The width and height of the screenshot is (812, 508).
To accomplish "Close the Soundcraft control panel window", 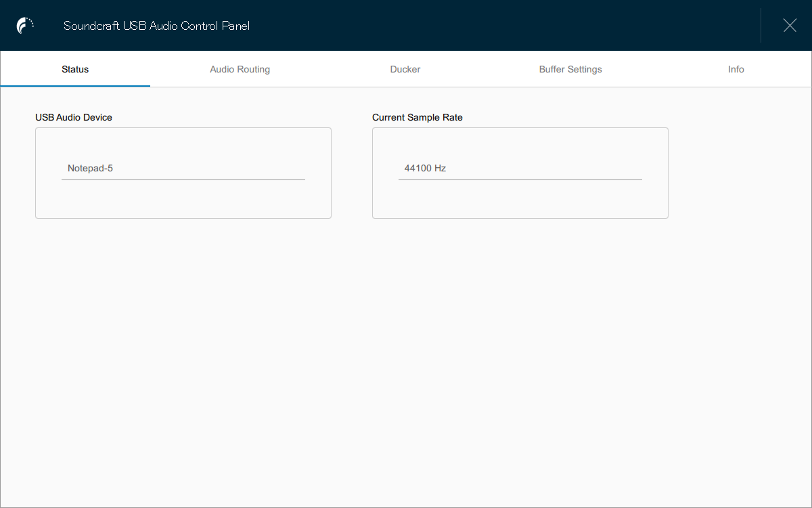I will [790, 26].
